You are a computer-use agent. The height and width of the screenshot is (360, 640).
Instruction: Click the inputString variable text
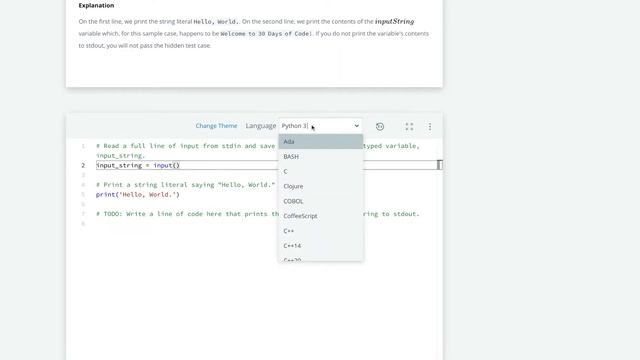tap(394, 21)
